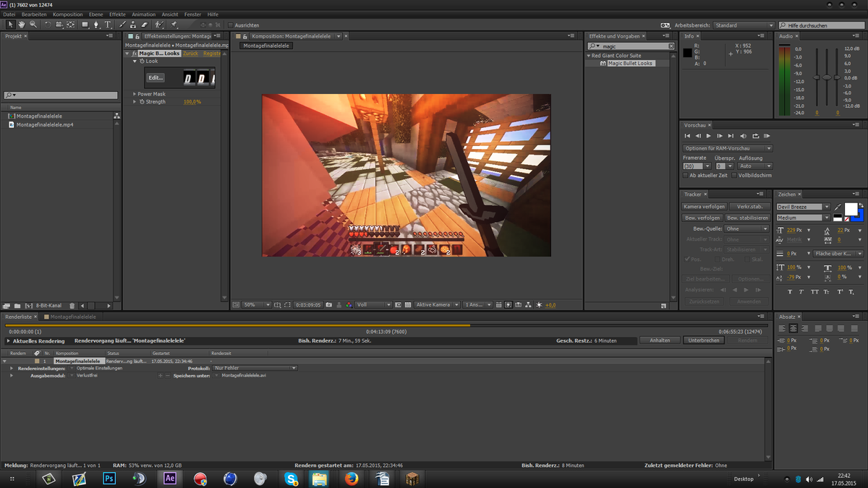
Task: Click the white fill color swatch
Action: click(851, 209)
